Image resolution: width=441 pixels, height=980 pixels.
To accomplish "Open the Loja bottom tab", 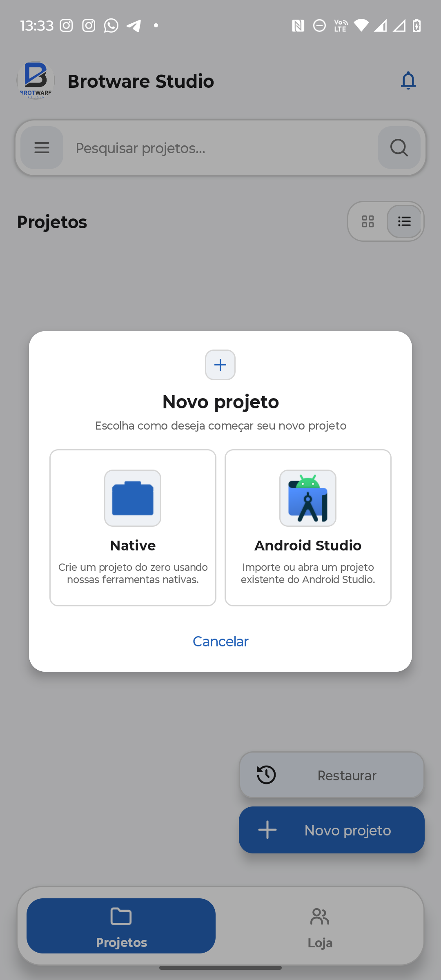I will [320, 926].
